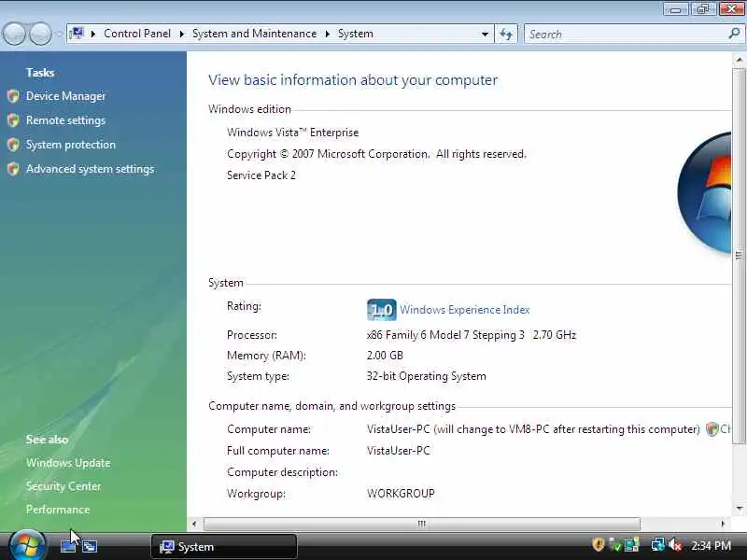
Task: Select the System taskbar button
Action: (224, 547)
